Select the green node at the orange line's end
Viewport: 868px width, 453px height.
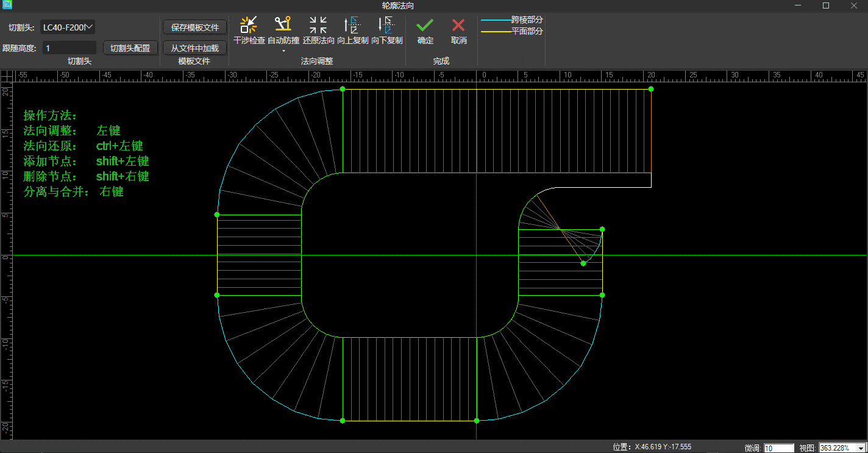583,263
